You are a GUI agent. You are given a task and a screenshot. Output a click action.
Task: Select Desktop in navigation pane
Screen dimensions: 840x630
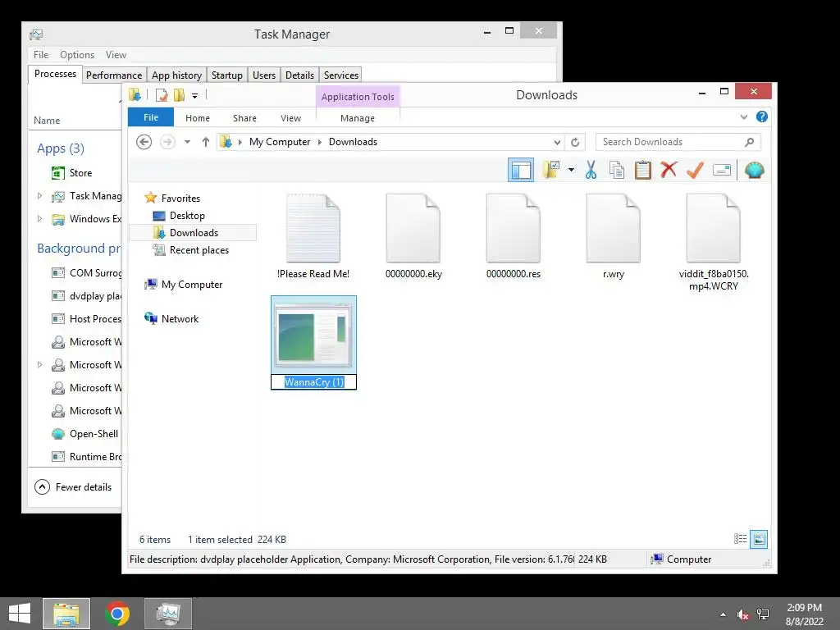[187, 216]
